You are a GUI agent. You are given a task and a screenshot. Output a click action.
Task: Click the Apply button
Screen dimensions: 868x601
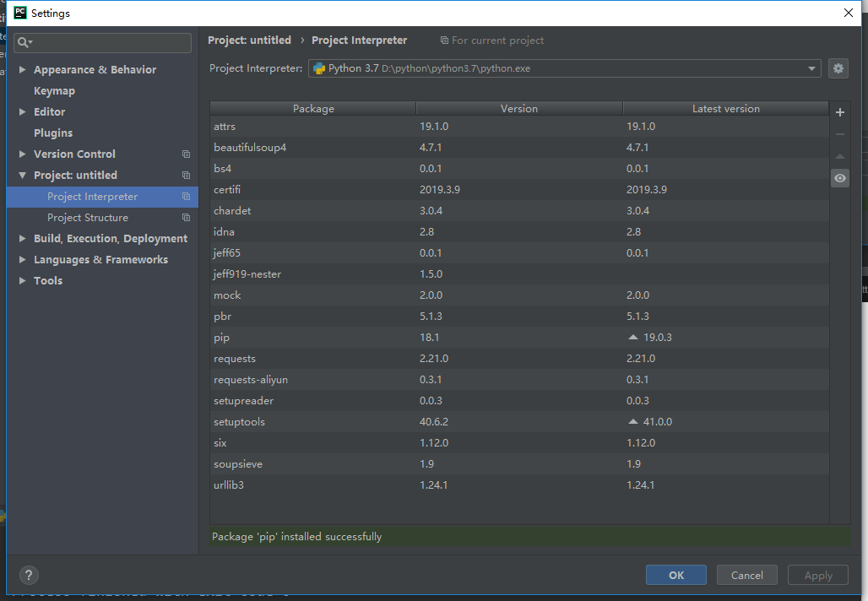[818, 575]
